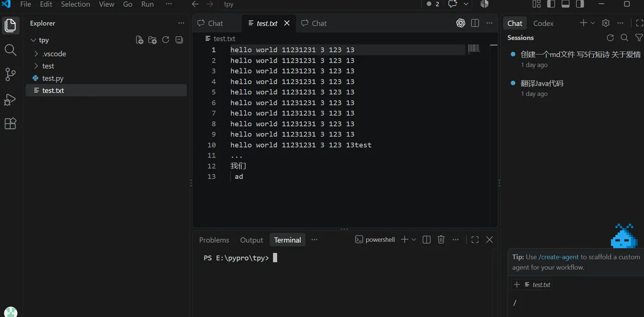Close the terminal panel
This screenshot has height=317, width=644.
click(489, 239)
